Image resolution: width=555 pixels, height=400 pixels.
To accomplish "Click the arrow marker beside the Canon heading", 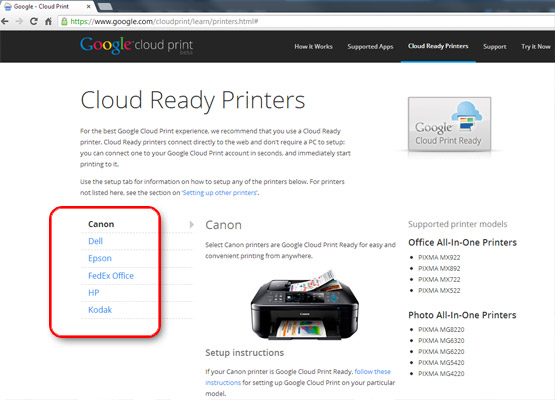I will (x=191, y=224).
